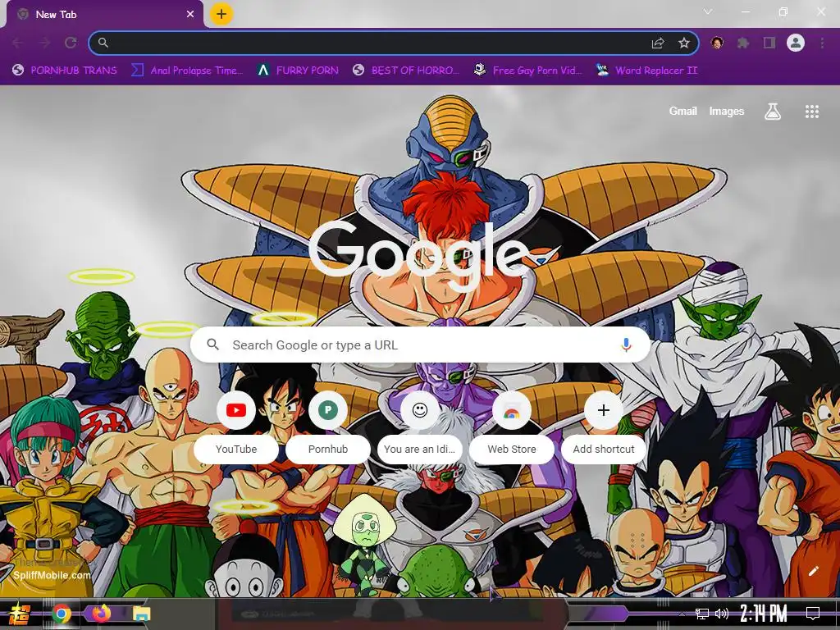The width and height of the screenshot is (840, 630).
Task: Open network settings from the tray icon
Action: [702, 614]
